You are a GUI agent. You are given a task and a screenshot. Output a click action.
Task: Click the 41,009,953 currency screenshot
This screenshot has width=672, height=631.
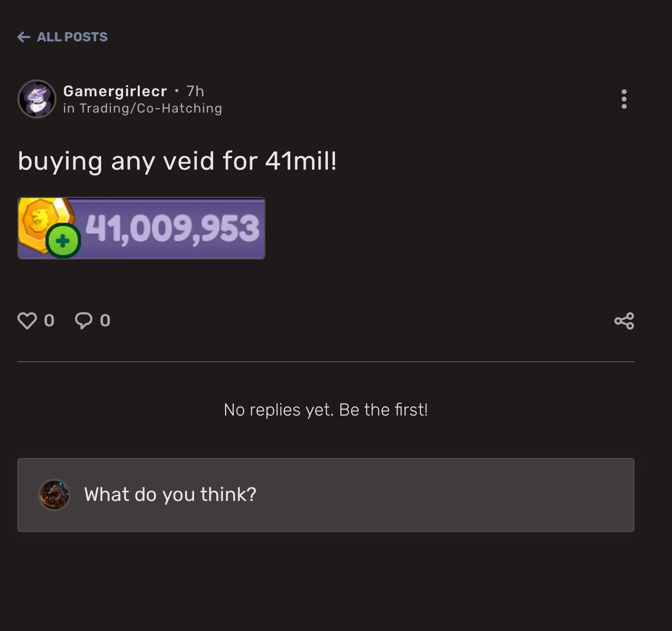141,228
